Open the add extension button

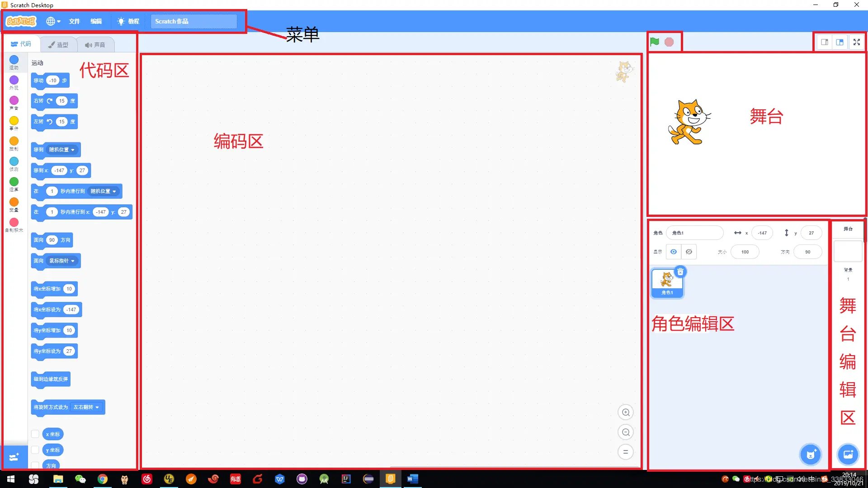(14, 457)
